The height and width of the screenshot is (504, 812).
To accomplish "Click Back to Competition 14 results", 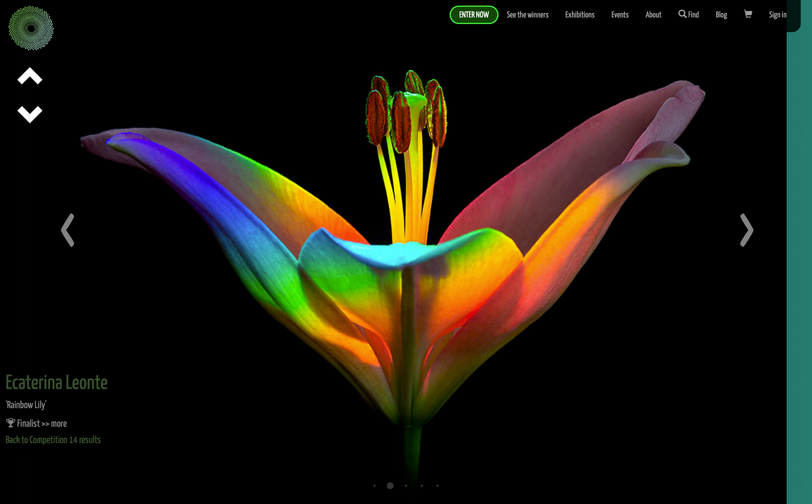I will [x=53, y=440].
